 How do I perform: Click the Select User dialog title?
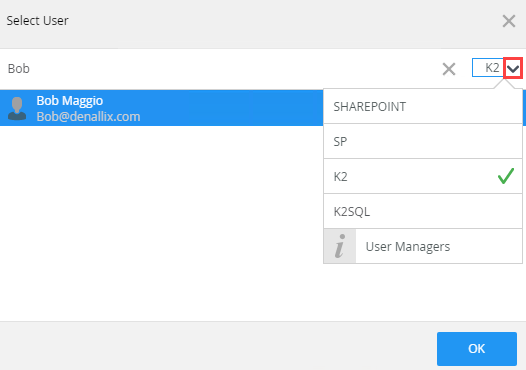tap(38, 21)
